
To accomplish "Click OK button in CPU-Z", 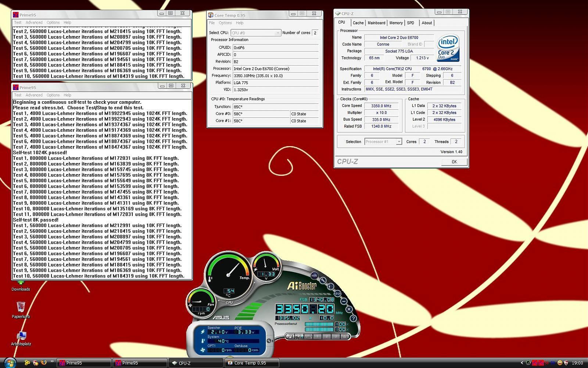I will pyautogui.click(x=454, y=162).
